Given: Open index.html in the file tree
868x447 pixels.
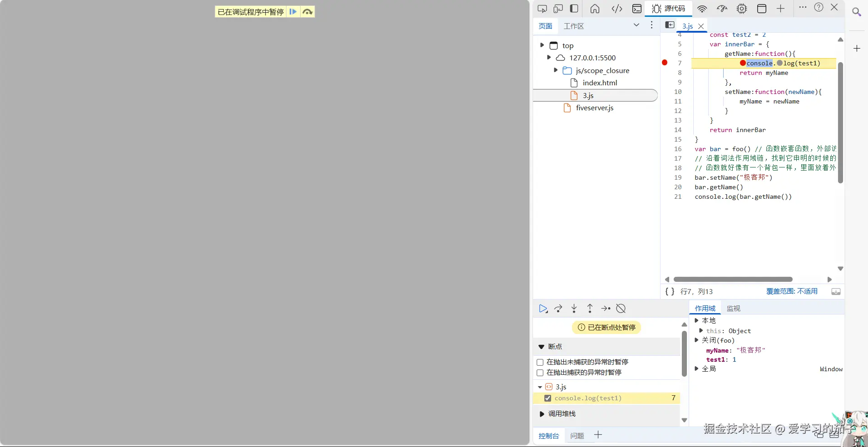Looking at the screenshot, I should click(x=600, y=83).
